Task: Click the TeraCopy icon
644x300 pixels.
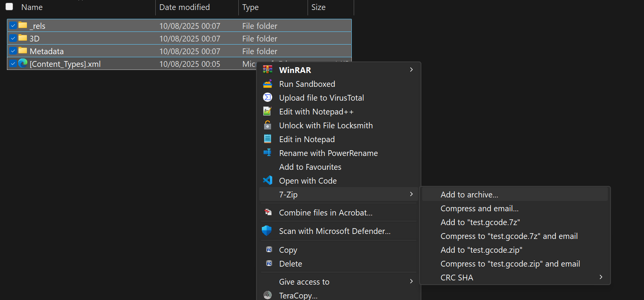Action: coord(268,295)
